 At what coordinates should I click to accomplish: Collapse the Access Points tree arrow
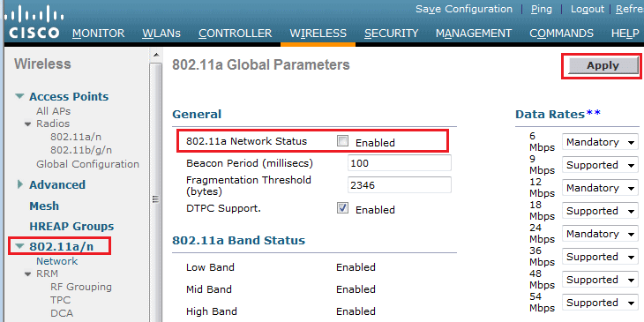point(19,96)
